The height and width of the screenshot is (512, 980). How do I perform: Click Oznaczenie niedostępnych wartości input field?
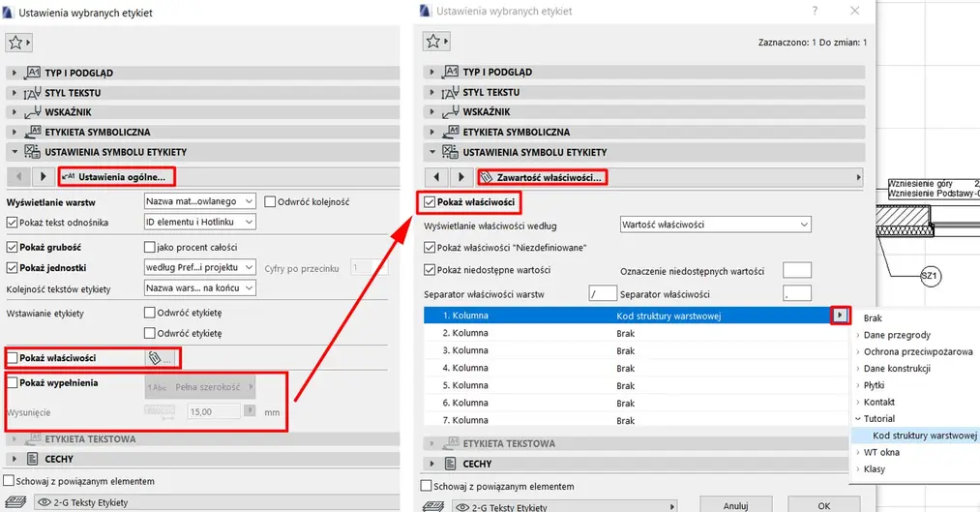coord(797,270)
